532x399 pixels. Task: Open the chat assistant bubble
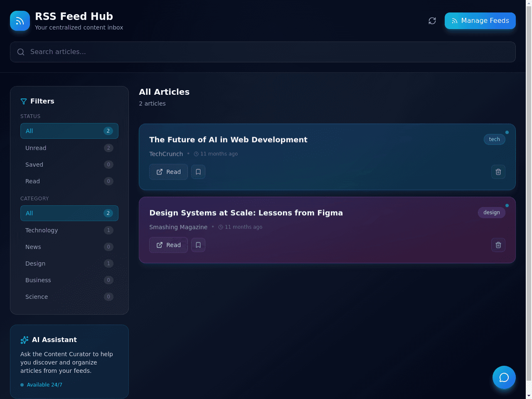pos(504,377)
